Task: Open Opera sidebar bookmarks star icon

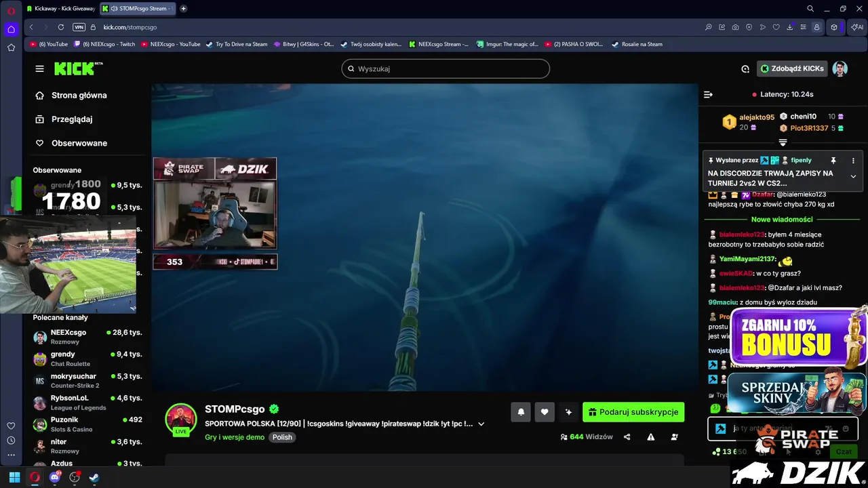Action: pos(11,47)
